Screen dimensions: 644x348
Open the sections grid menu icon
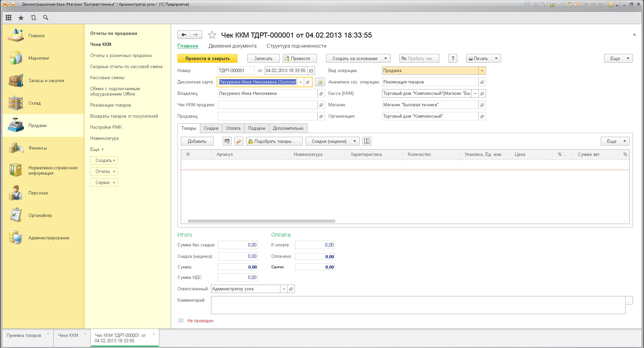point(8,18)
